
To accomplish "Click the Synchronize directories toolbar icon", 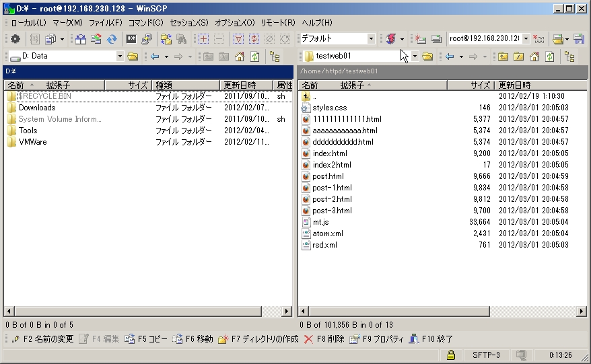I will point(96,38).
